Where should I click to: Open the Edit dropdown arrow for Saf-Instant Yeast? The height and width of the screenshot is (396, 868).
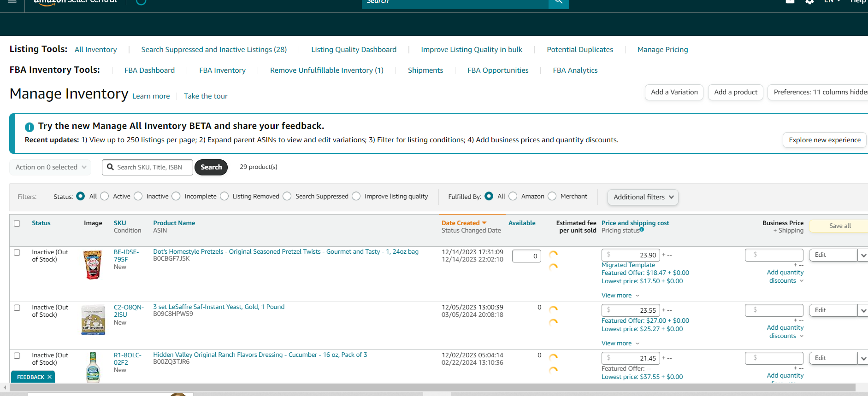pos(863,310)
